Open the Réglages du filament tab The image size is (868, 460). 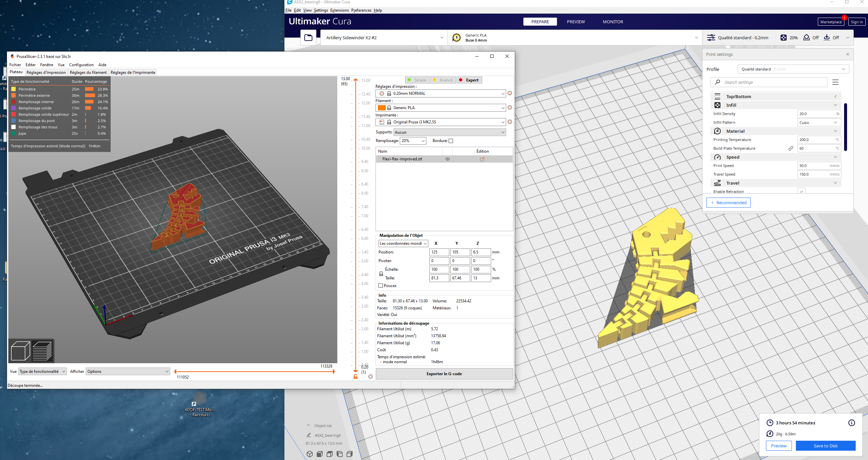pos(88,73)
